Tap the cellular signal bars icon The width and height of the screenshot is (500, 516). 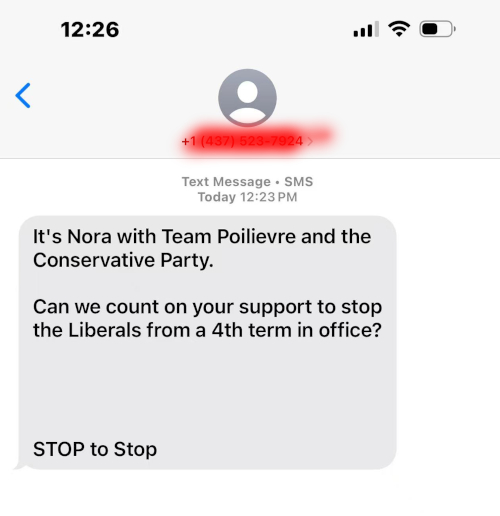tap(366, 29)
